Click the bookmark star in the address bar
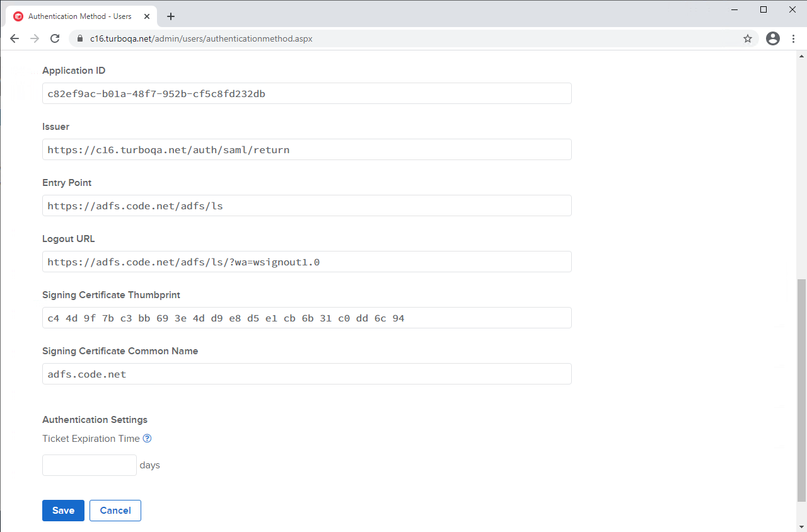Viewport: 807px width, 532px height. (748, 38)
